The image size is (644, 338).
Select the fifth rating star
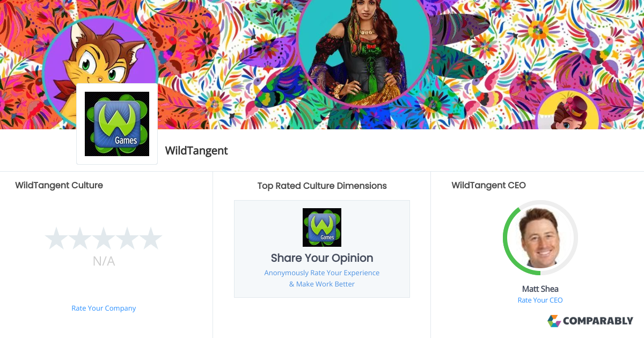[x=150, y=238]
